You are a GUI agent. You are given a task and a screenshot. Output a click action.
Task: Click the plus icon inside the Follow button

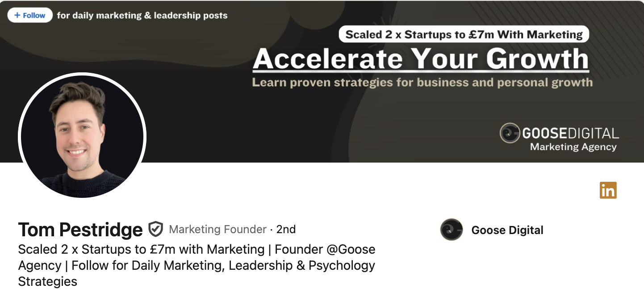17,15
